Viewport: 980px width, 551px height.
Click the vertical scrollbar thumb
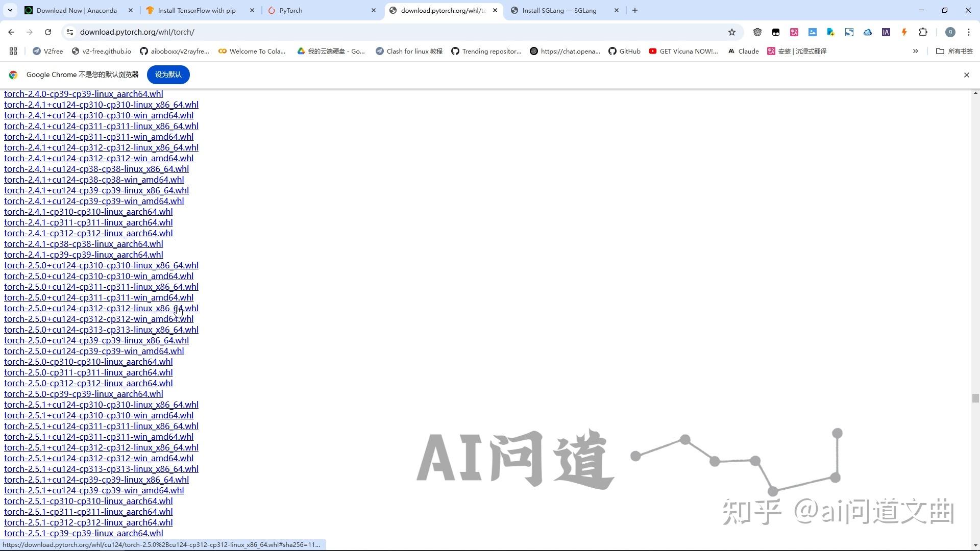coord(975,398)
